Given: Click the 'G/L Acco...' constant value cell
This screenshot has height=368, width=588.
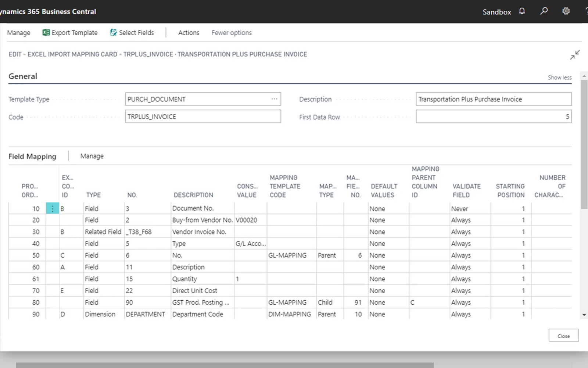Looking at the screenshot, I should (x=251, y=244).
